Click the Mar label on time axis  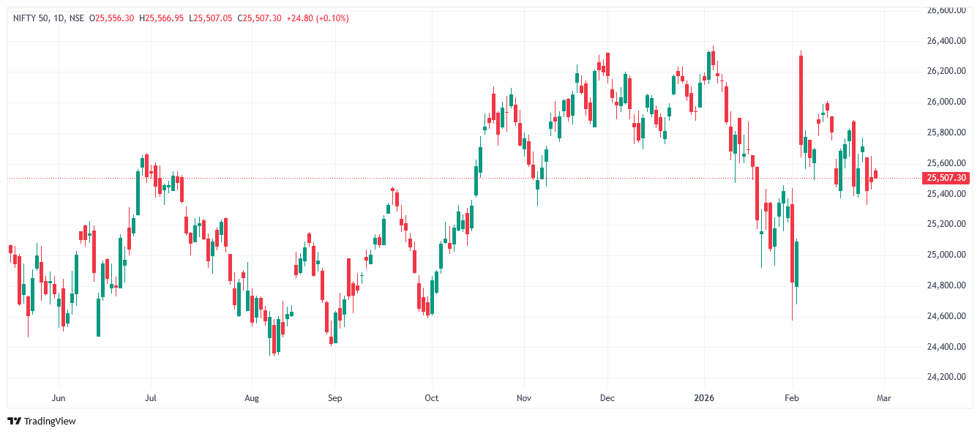point(883,399)
